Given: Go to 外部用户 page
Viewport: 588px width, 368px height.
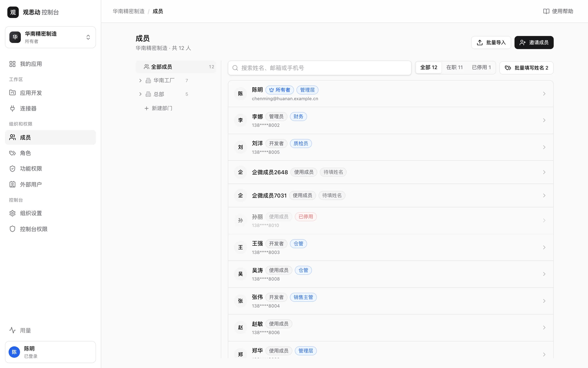Looking at the screenshot, I should click(x=50, y=184).
